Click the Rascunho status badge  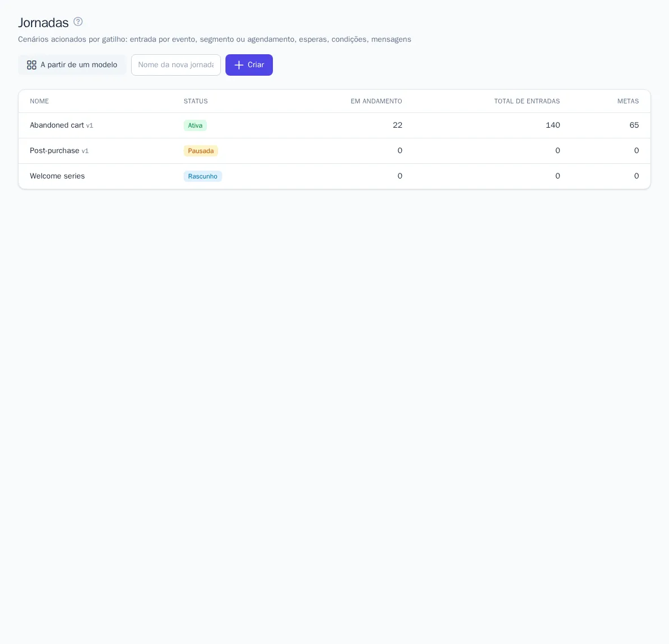click(x=203, y=176)
